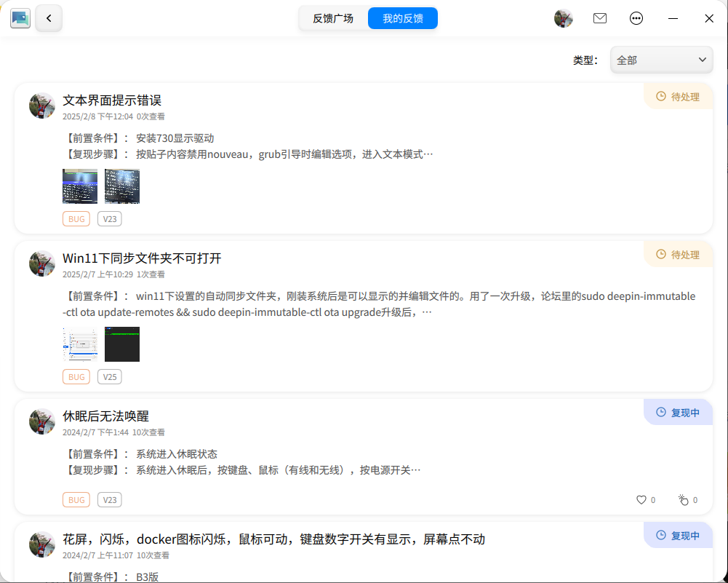The image size is (728, 583).
Task: Open first screenshot thumbnail of 文本界面提示错误
Action: click(x=80, y=186)
